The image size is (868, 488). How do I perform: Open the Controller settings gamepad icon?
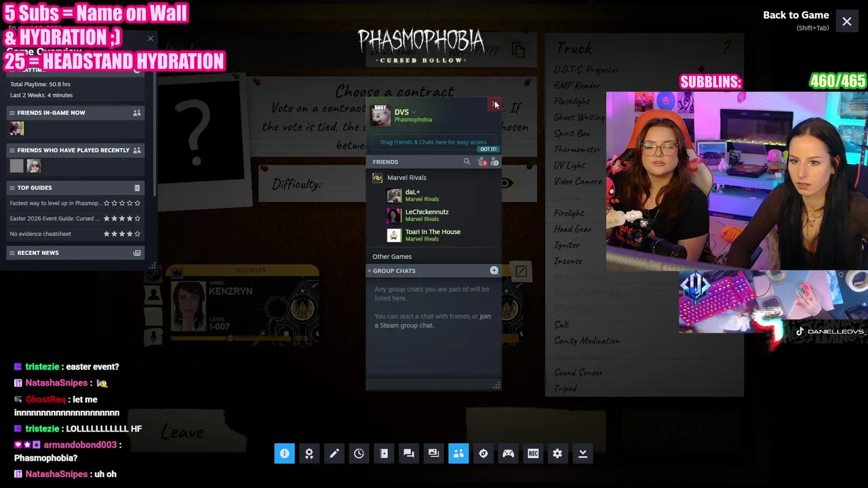pos(508,453)
